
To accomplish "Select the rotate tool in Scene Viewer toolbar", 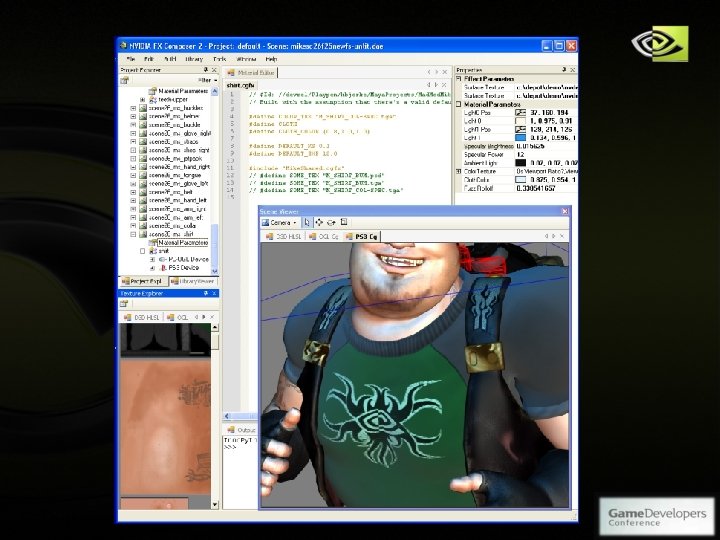I will (x=332, y=223).
